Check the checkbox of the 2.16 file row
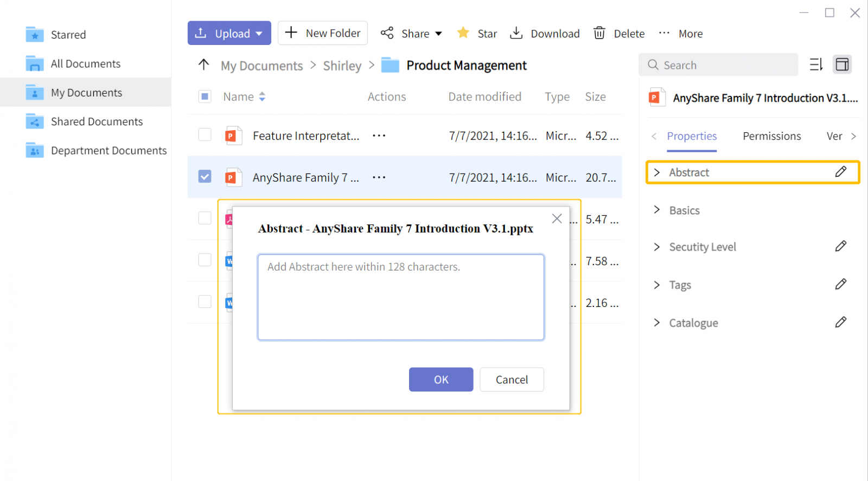This screenshot has height=481, width=868. click(205, 302)
